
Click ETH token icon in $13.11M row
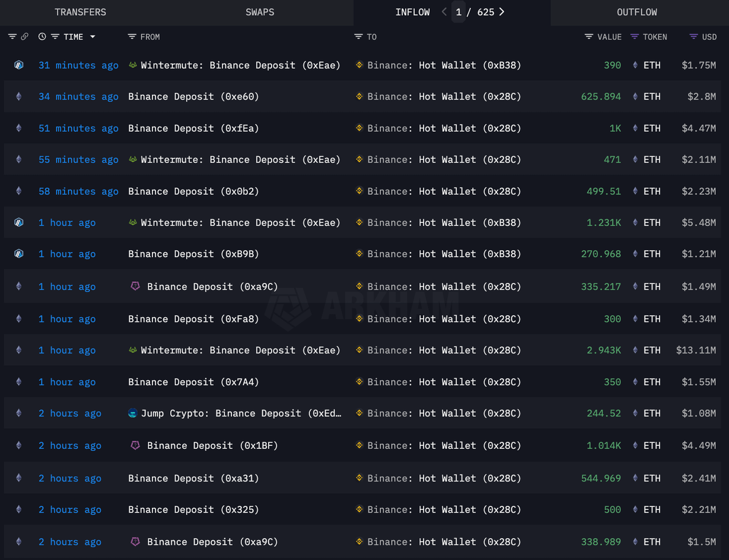coord(636,350)
